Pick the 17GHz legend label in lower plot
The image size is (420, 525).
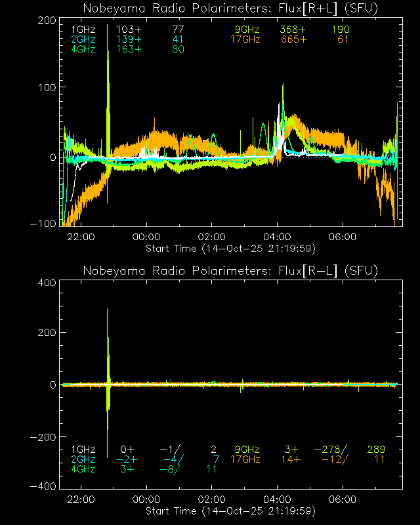pyautogui.click(x=245, y=459)
